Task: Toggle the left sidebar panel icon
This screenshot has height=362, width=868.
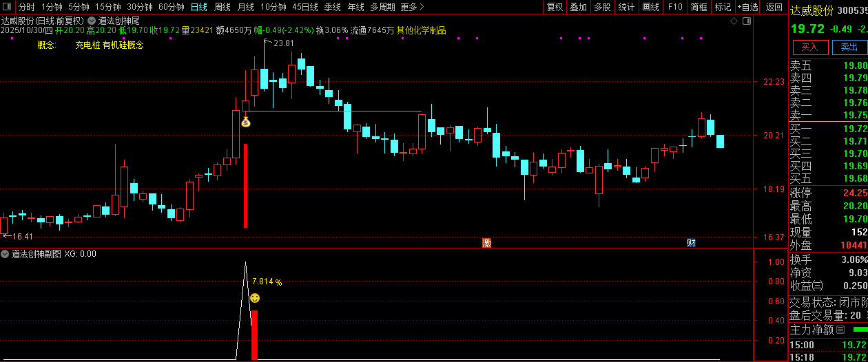Action: tap(7, 7)
